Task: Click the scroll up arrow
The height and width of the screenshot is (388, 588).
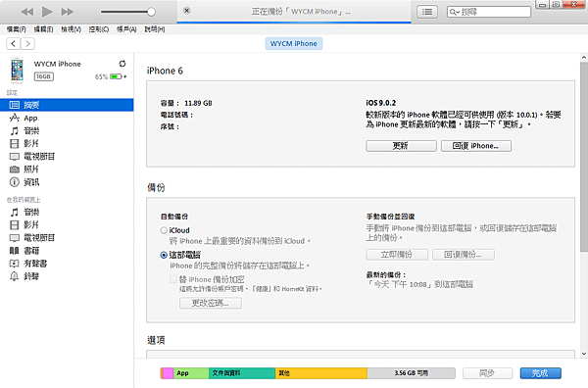Action: (583, 58)
